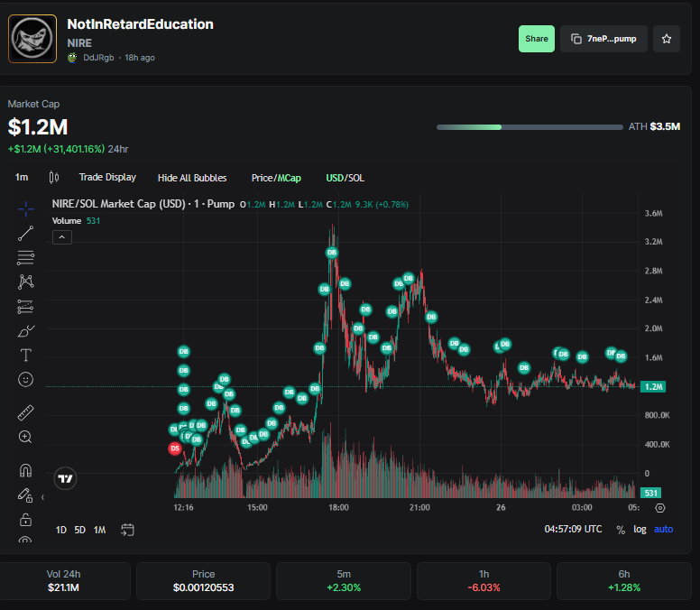Click the red DS trade bubble

175,448
